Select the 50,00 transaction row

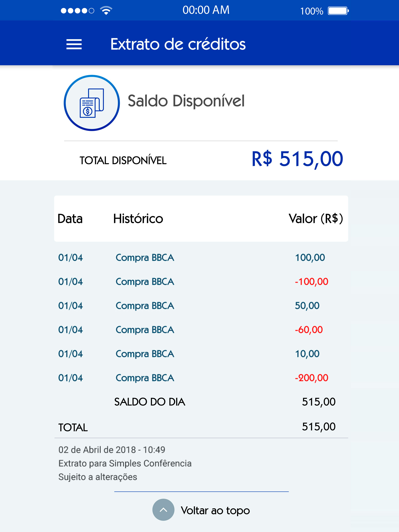(201, 306)
